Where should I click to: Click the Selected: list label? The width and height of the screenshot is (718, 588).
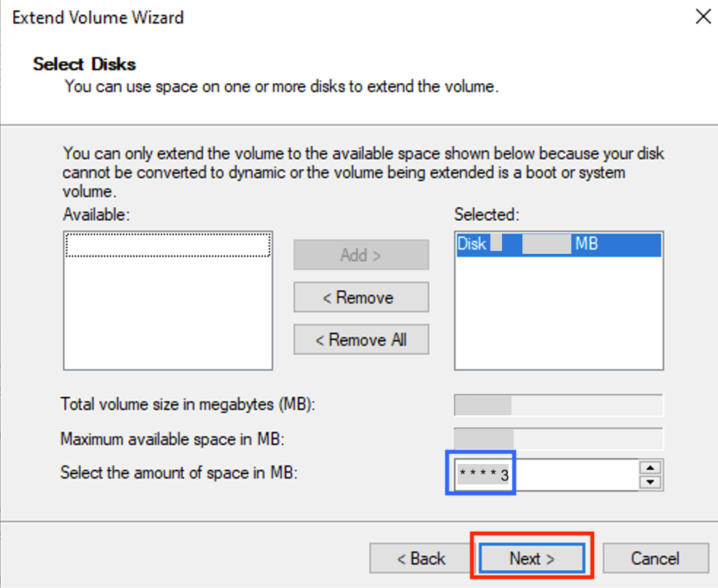(487, 214)
